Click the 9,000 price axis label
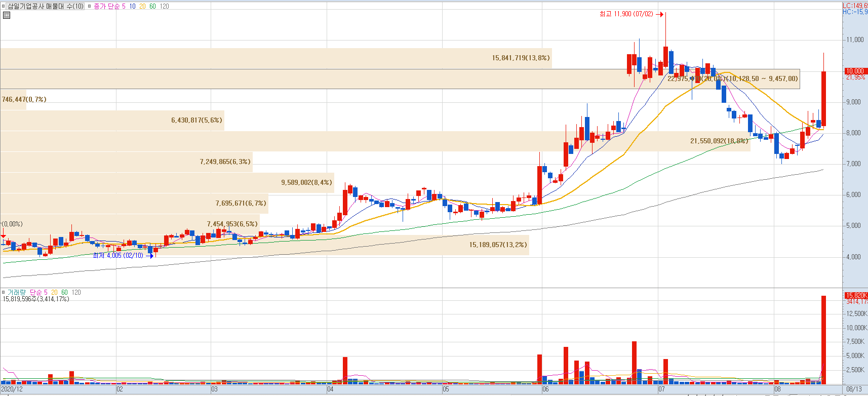The image size is (868, 396). point(854,102)
